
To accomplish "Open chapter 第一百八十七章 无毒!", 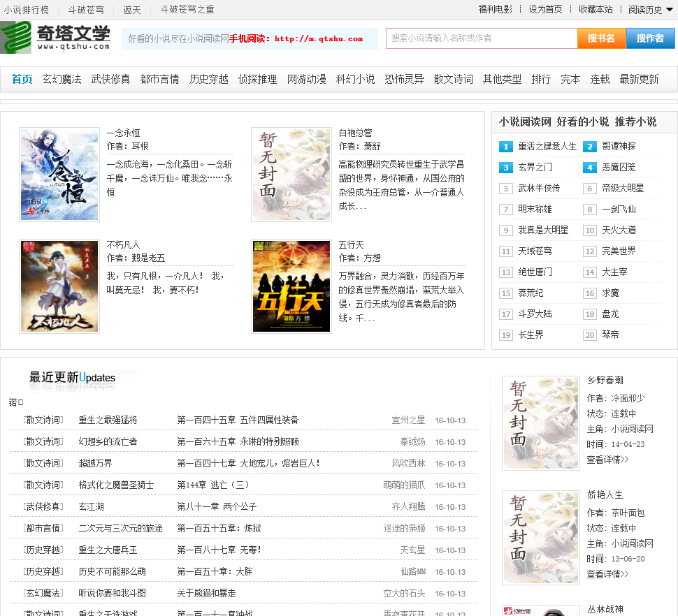I will [x=219, y=550].
